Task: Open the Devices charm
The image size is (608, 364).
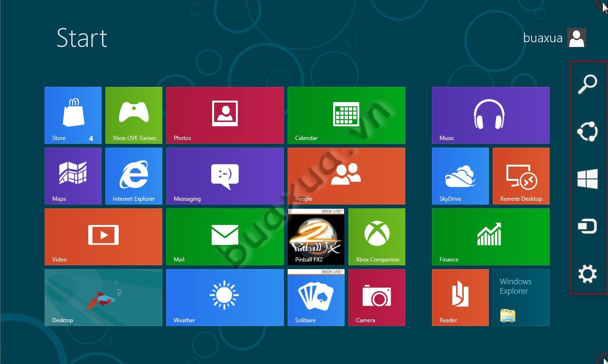Action: [x=588, y=226]
